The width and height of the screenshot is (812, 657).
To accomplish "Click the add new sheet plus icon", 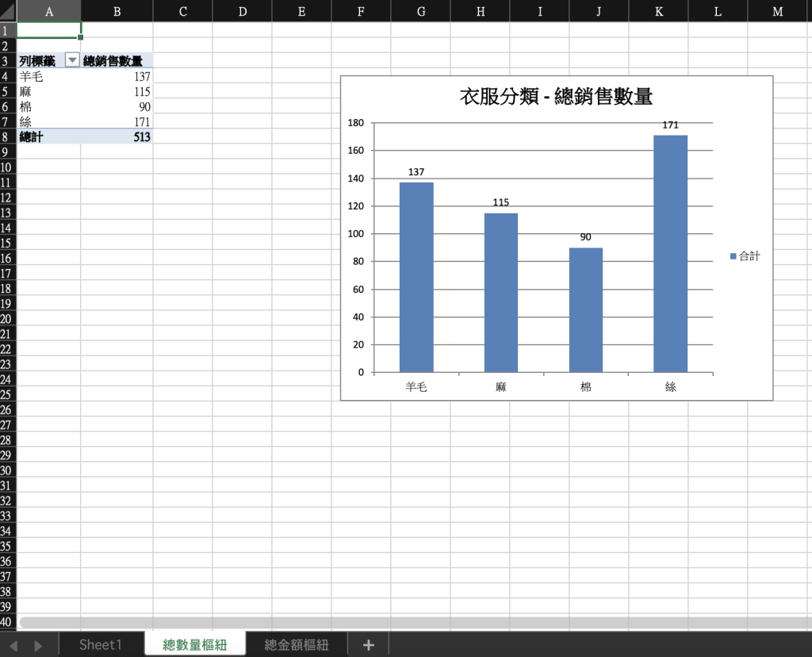I will 368,645.
